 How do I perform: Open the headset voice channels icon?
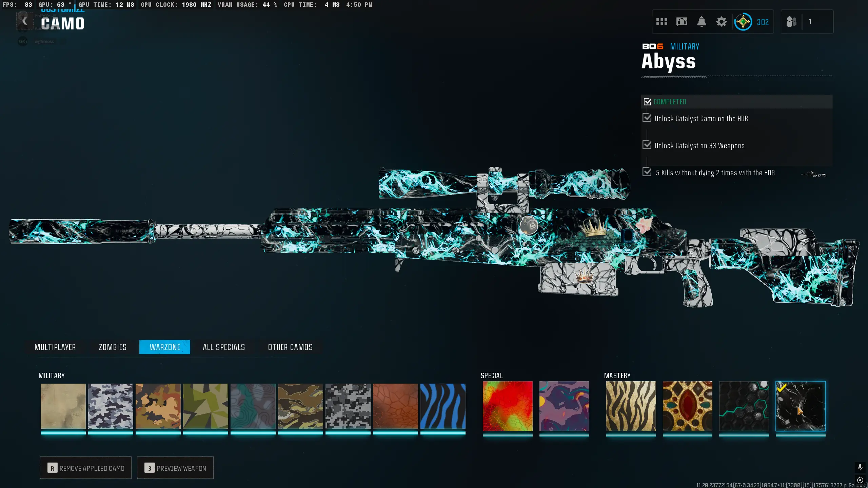pos(682,22)
